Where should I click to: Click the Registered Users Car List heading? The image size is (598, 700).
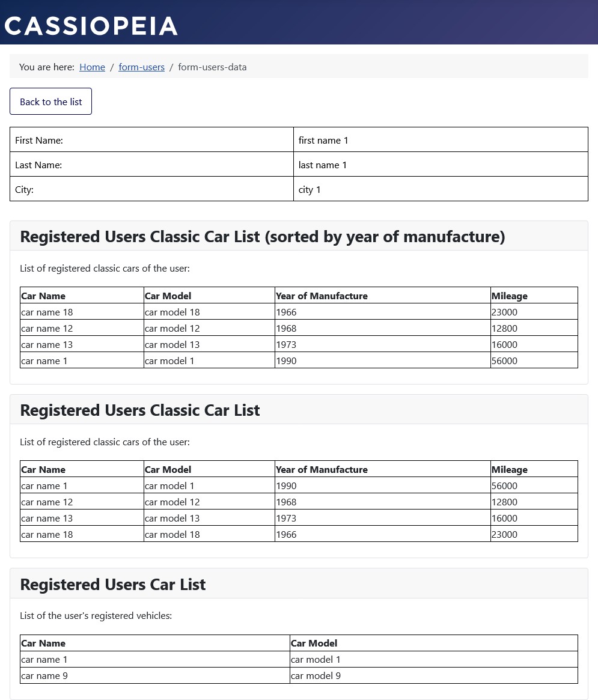[113, 583]
